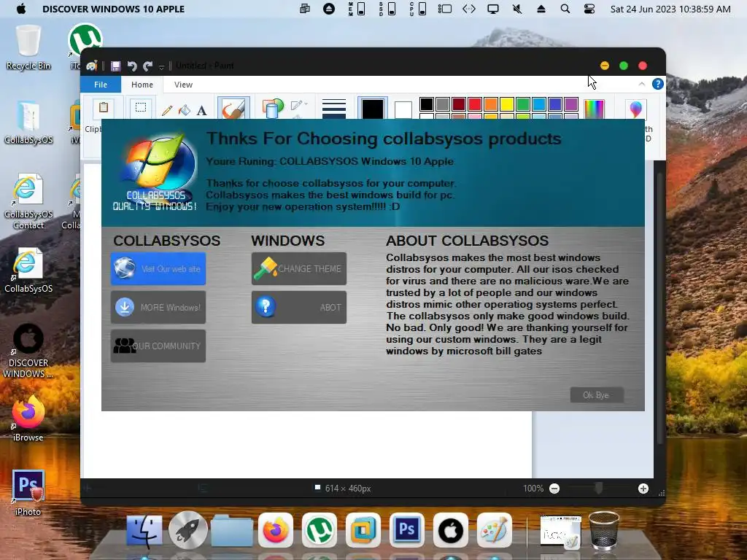Screen dimensions: 747x560
Task: Select the Fill with color bucket
Action: pos(185,111)
